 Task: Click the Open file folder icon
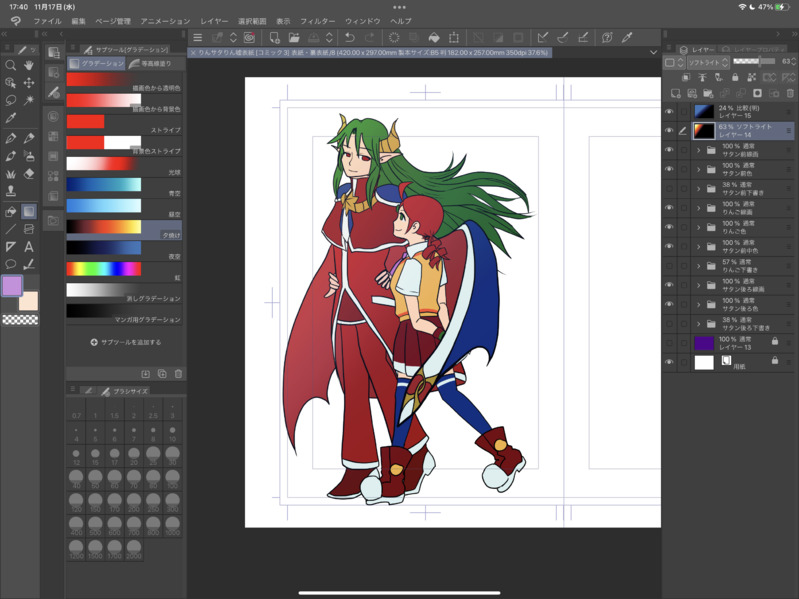pos(294,38)
